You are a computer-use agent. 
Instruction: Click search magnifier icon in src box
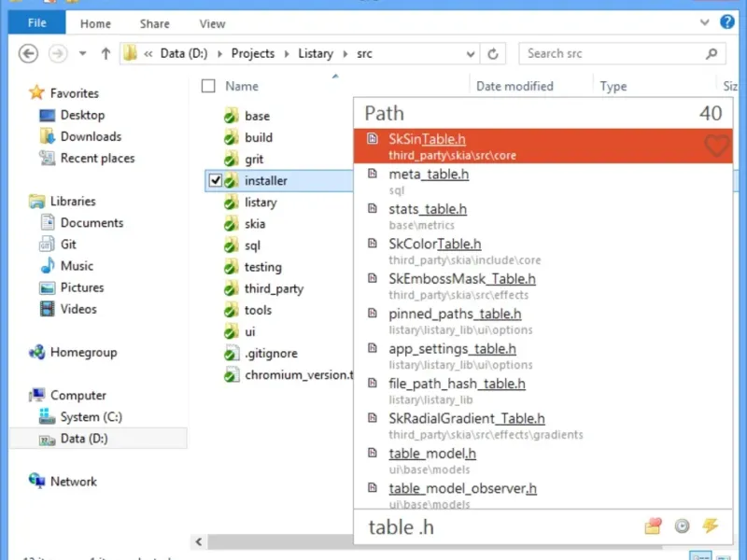(712, 54)
